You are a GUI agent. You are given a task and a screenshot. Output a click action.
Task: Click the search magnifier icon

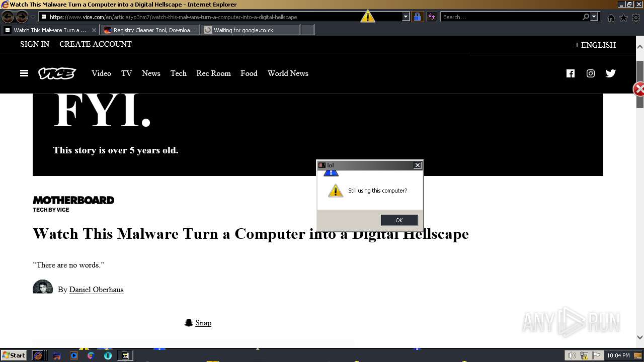coord(586,17)
